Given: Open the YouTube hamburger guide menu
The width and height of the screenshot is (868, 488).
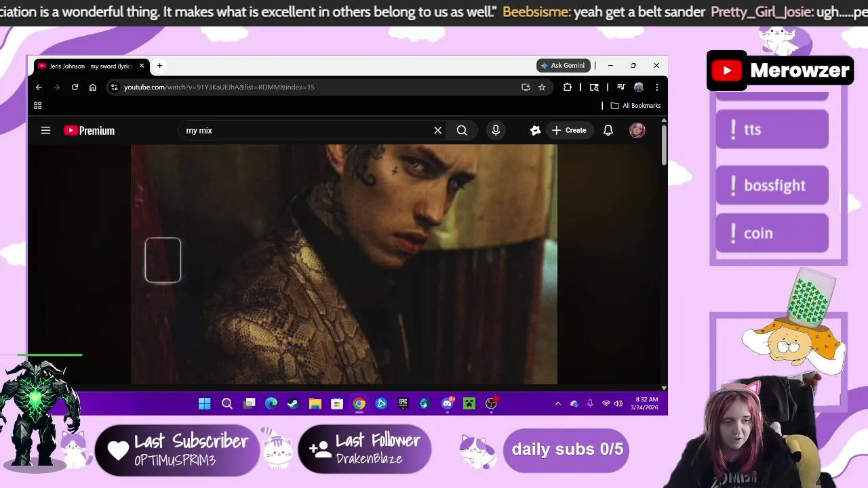Looking at the screenshot, I should point(45,130).
